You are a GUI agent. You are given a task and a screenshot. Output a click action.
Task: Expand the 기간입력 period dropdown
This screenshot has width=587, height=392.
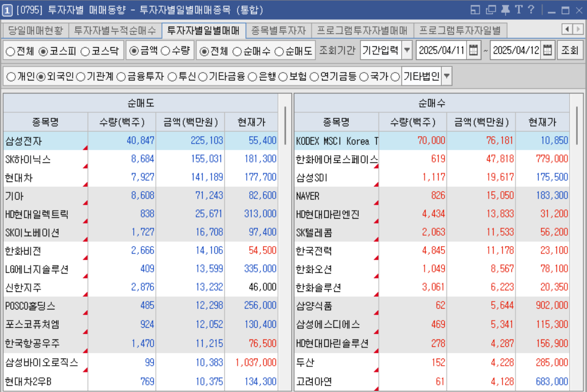[x=407, y=50]
